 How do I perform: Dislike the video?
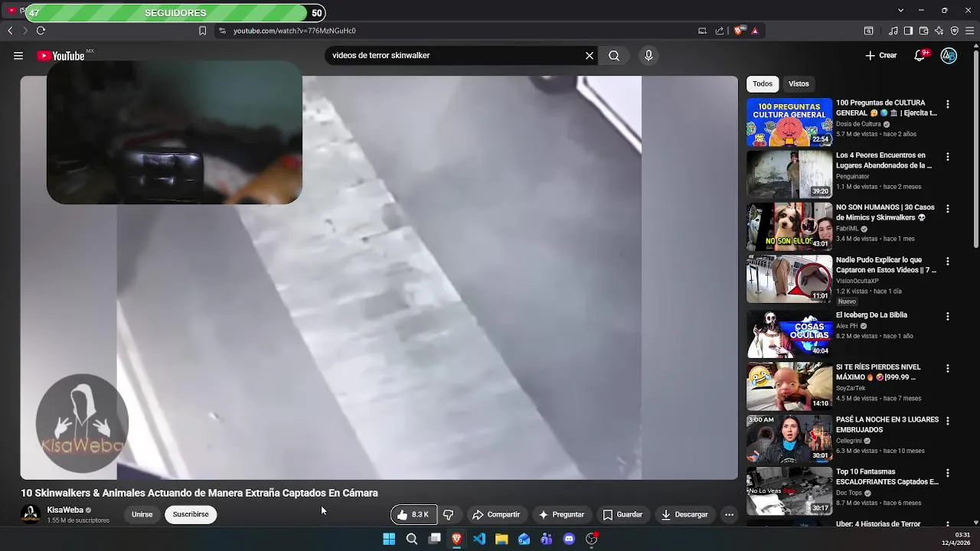[449, 514]
